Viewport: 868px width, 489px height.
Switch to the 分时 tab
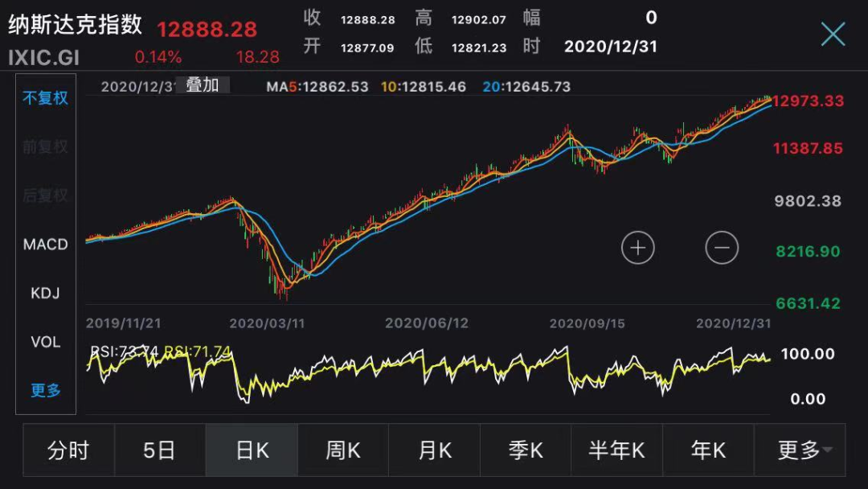tap(68, 450)
